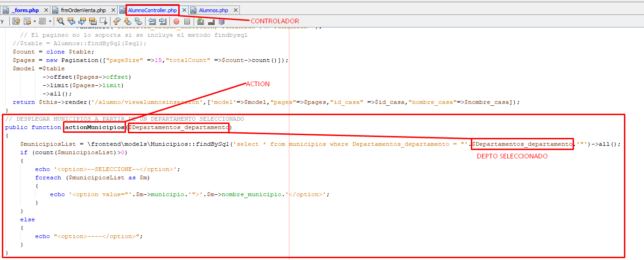Shift line left with toolbar icon
This screenshot has width=644, height=260.
coord(152,21)
